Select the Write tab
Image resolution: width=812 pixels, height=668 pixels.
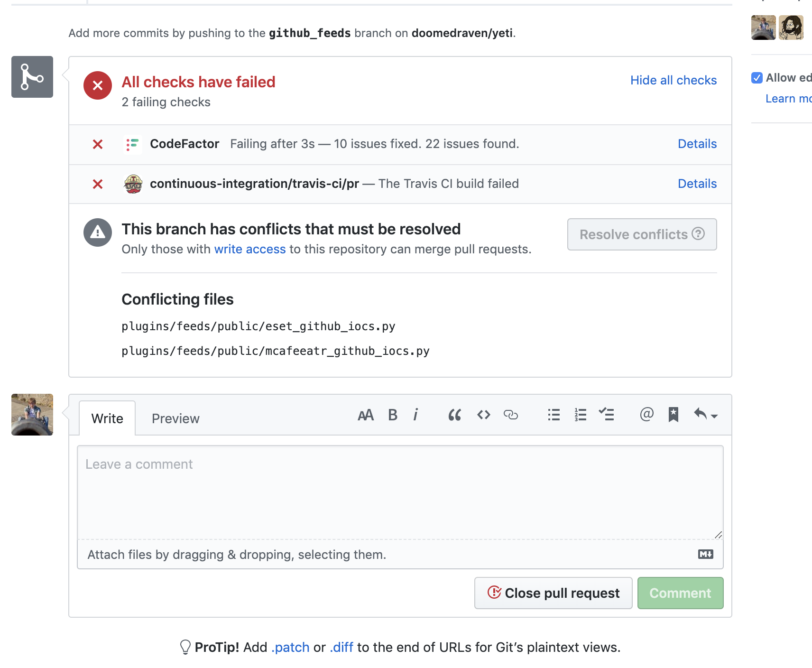[107, 418]
